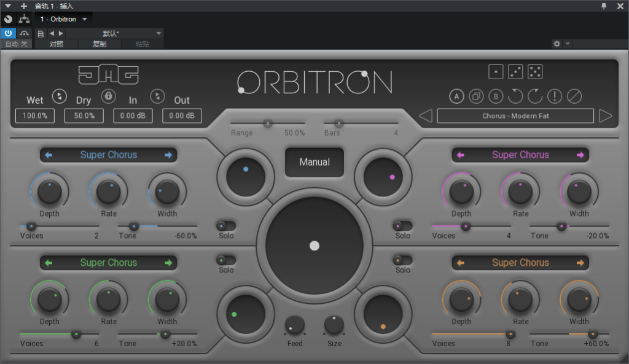Click the blue section Voices slider handle
The height and width of the screenshot is (364, 629).
coord(31,226)
